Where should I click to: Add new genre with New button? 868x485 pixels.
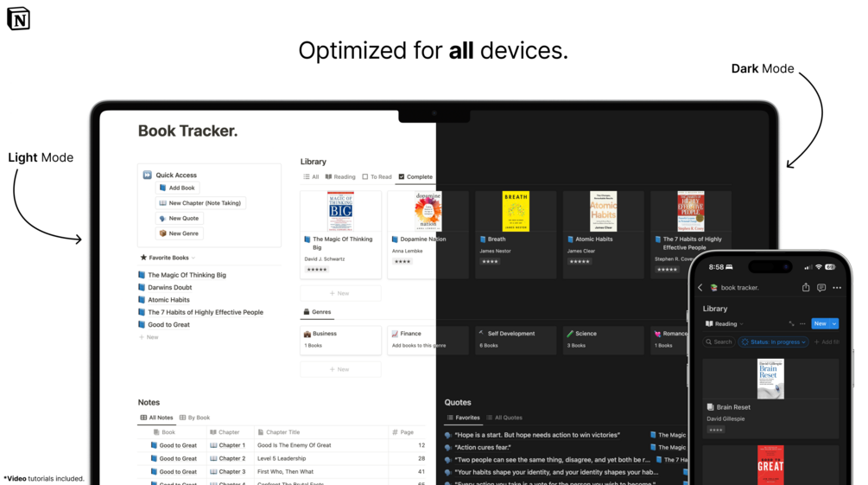pyautogui.click(x=340, y=369)
